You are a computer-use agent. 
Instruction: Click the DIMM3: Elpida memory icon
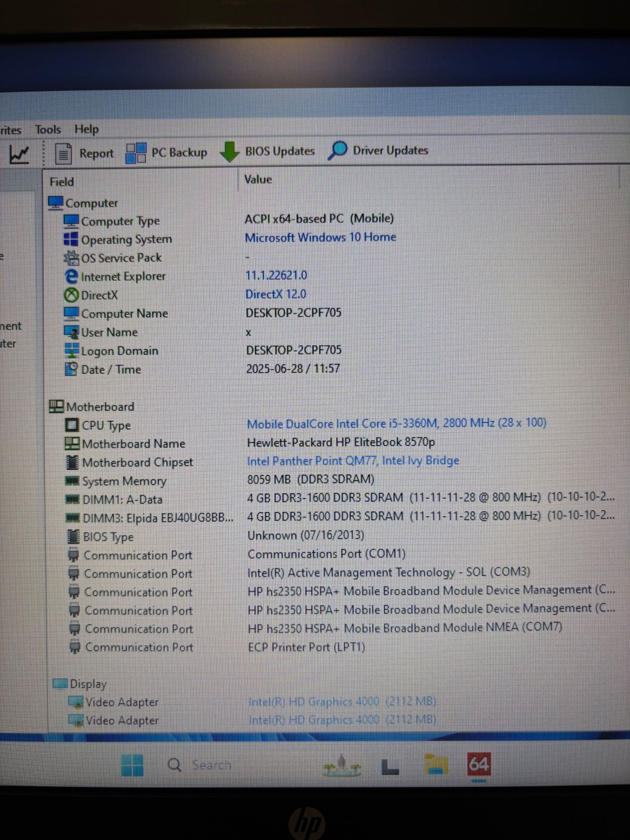click(72, 517)
